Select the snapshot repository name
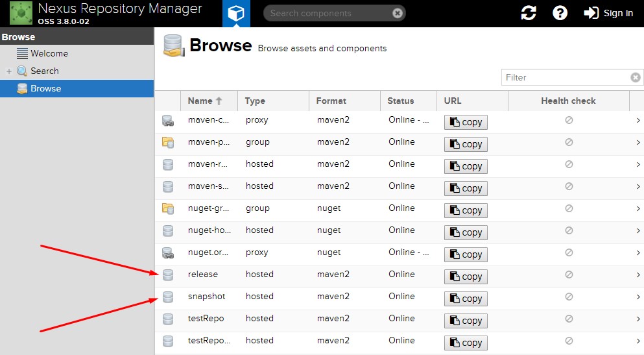644x355 pixels. click(x=207, y=296)
